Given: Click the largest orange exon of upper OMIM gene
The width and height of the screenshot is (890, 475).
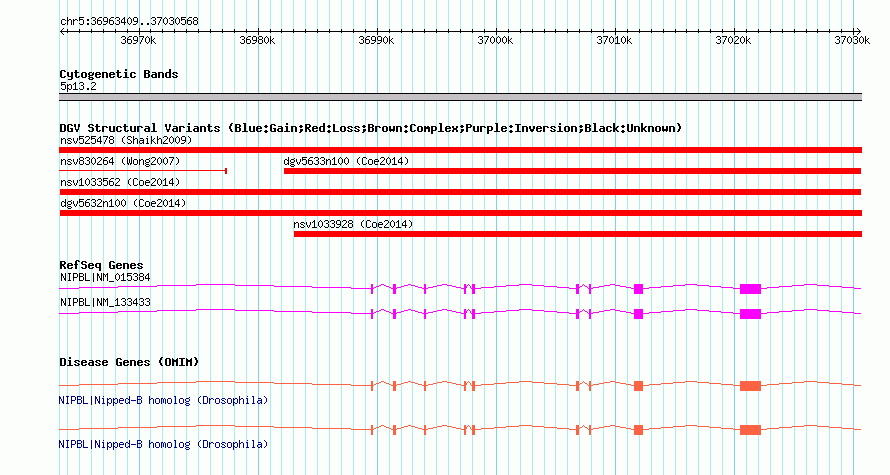Looking at the screenshot, I should point(750,386).
